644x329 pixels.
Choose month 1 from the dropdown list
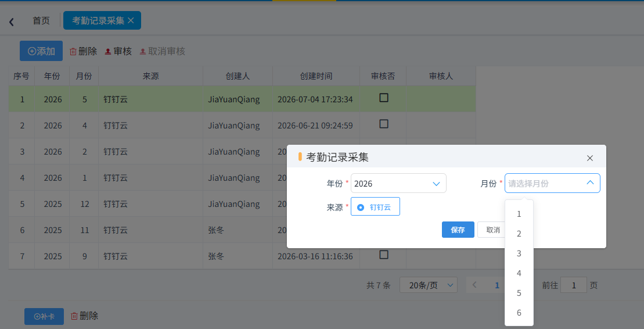519,214
